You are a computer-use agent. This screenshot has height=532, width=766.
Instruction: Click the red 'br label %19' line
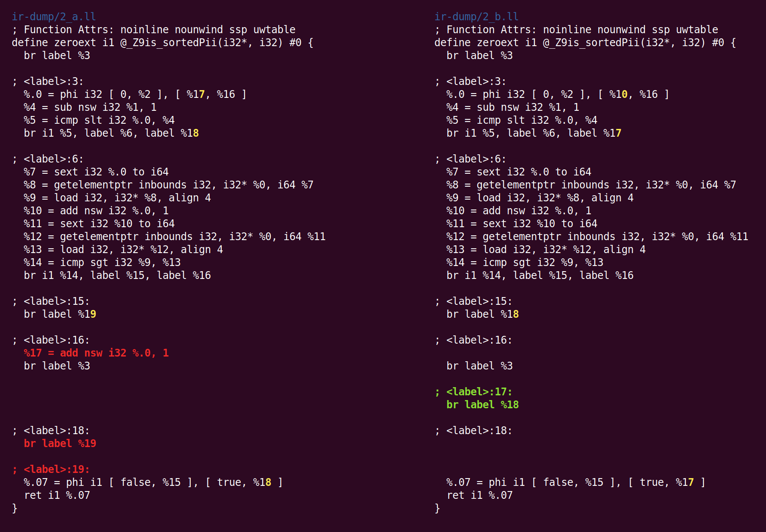tap(60, 444)
